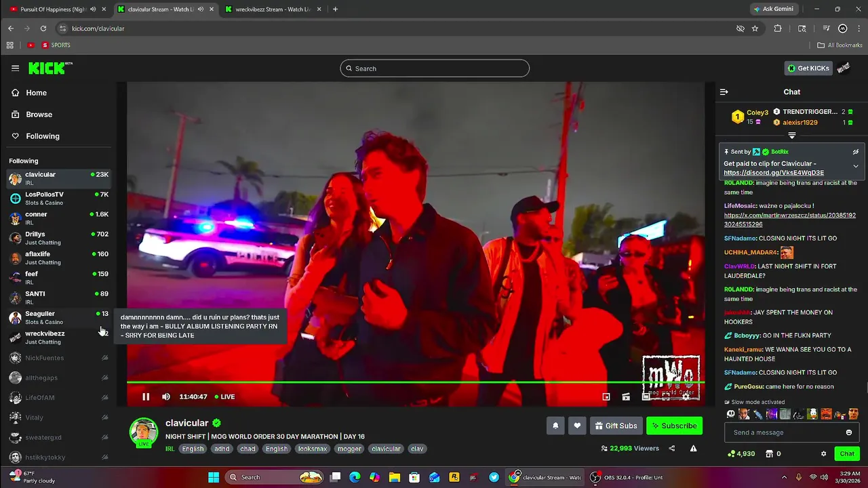
Task: Click the mogger tag
Action: (x=350, y=449)
